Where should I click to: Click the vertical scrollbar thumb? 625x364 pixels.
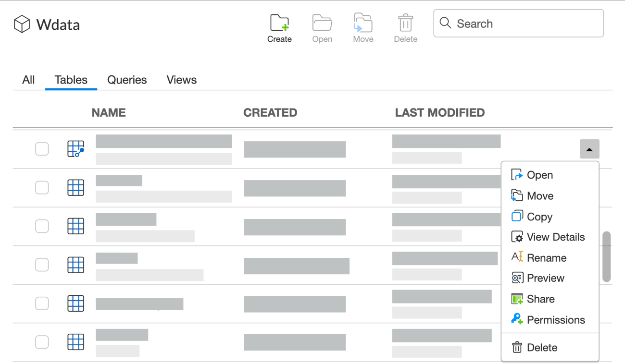coord(607,257)
